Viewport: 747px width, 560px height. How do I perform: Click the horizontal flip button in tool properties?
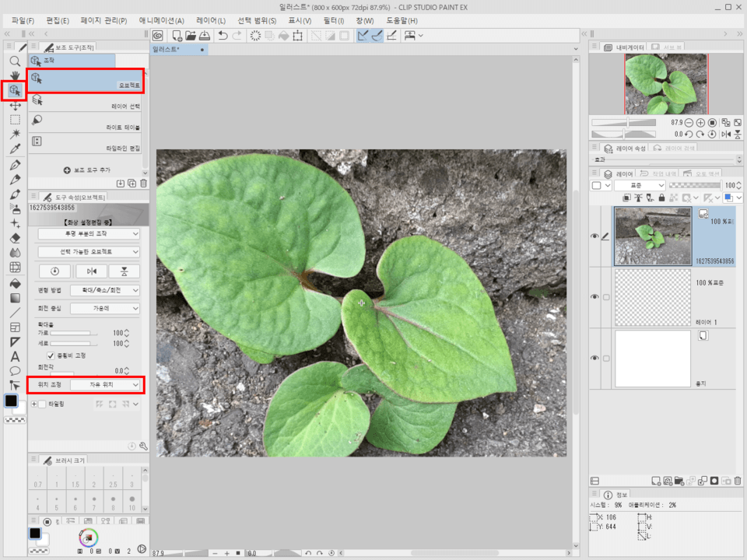(91, 270)
